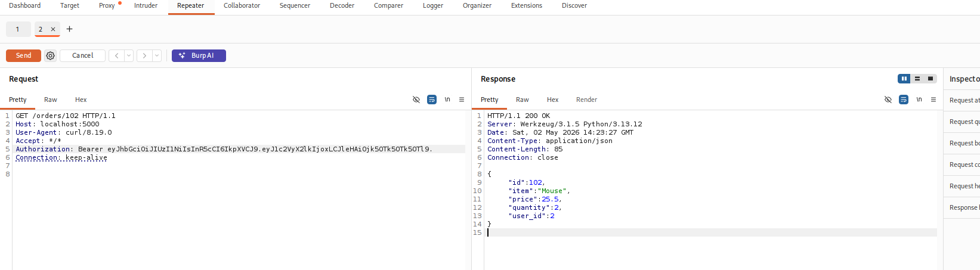Switch Response view to Render
Viewport: 980px width, 270px height.
click(587, 100)
